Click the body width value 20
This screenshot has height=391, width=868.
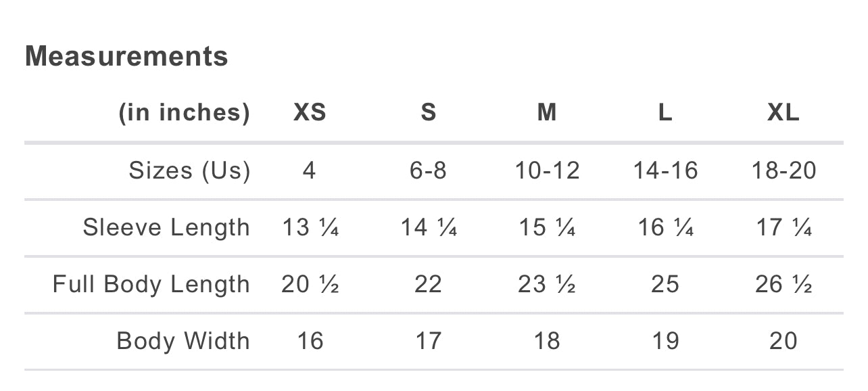tap(783, 341)
